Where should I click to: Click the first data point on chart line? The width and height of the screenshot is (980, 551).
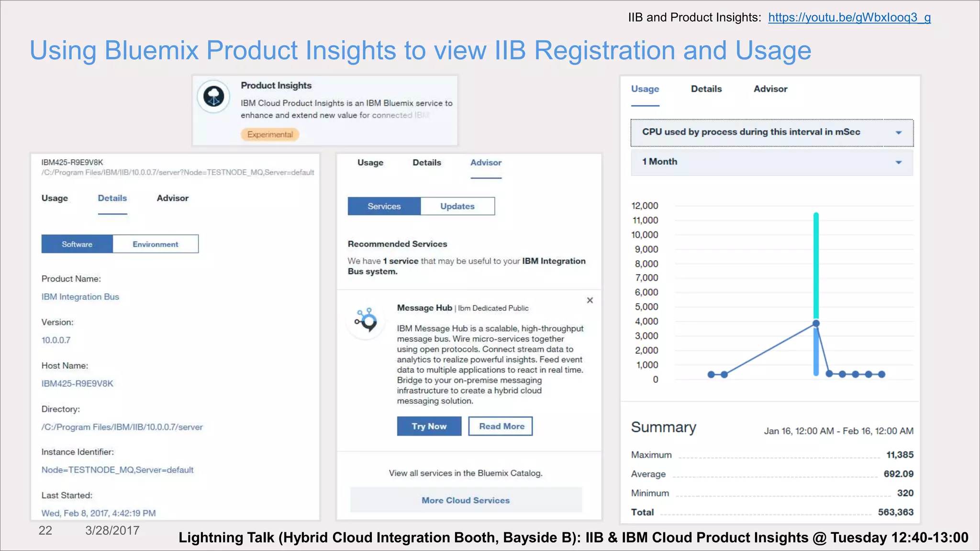tap(711, 375)
